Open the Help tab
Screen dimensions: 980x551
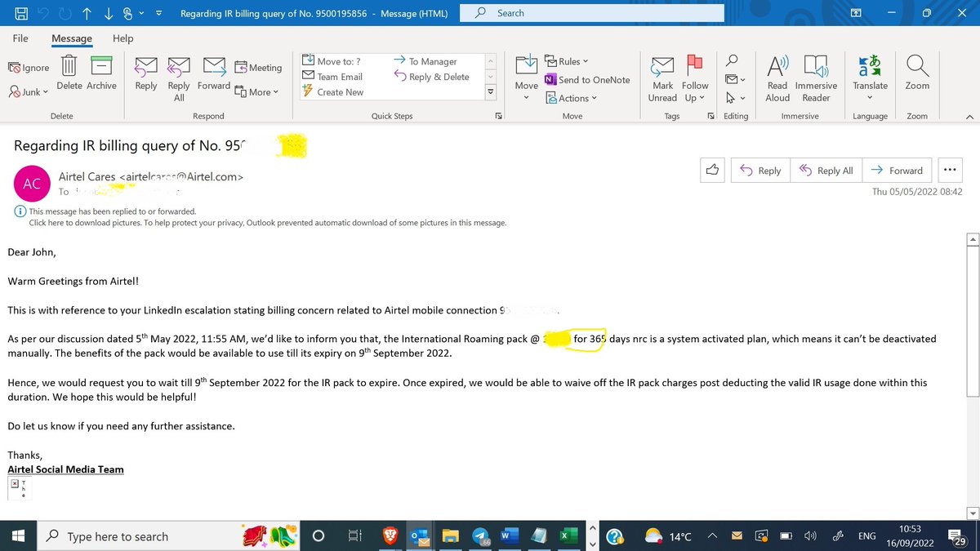[123, 38]
